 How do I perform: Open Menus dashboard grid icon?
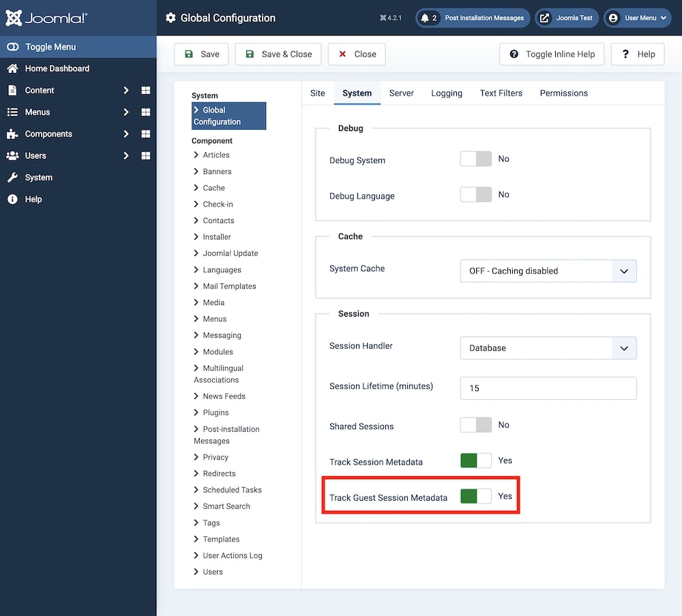point(145,112)
